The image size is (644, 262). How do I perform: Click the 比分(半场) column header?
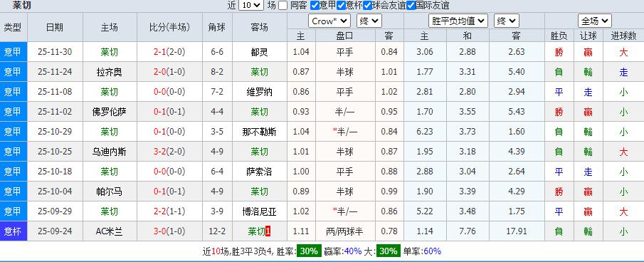pos(169,27)
